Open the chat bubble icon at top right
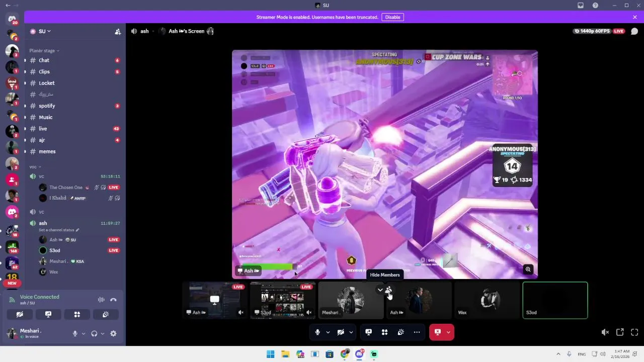 tap(634, 31)
